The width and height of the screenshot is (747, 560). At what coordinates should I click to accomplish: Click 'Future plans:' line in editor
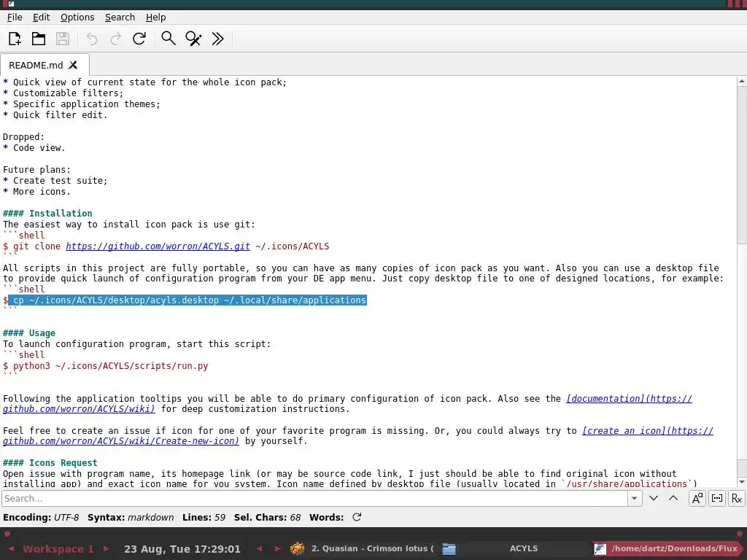point(36,169)
